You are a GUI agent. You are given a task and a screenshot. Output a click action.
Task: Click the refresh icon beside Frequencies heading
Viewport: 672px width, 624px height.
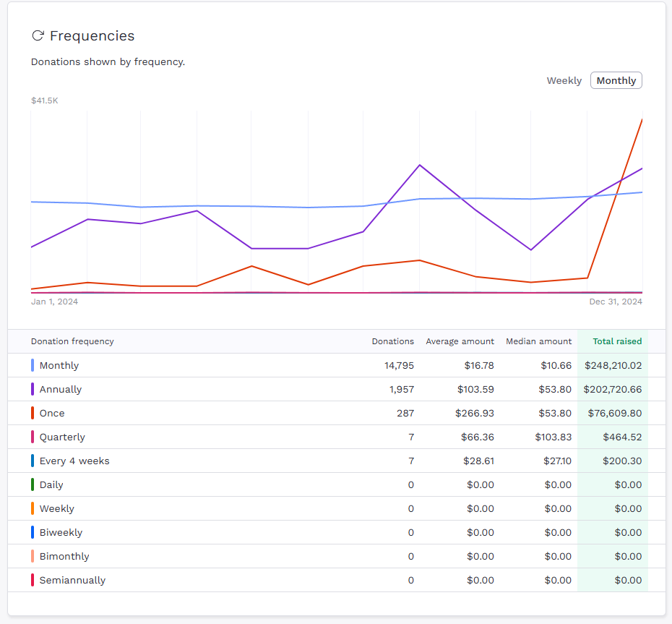click(x=38, y=35)
